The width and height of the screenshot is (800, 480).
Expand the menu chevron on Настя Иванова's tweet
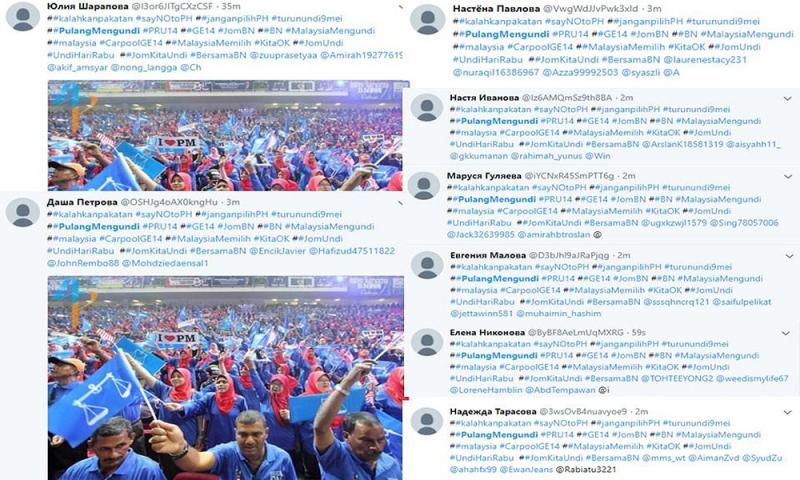point(787,98)
